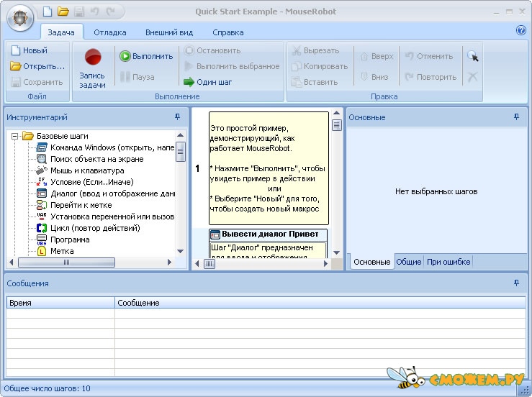Click Повторить in the Правка group

pyautogui.click(x=431, y=77)
